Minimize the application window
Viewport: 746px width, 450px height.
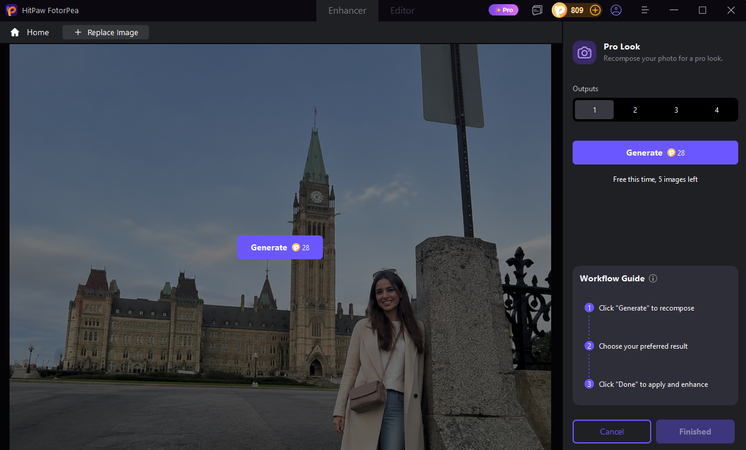coord(674,10)
